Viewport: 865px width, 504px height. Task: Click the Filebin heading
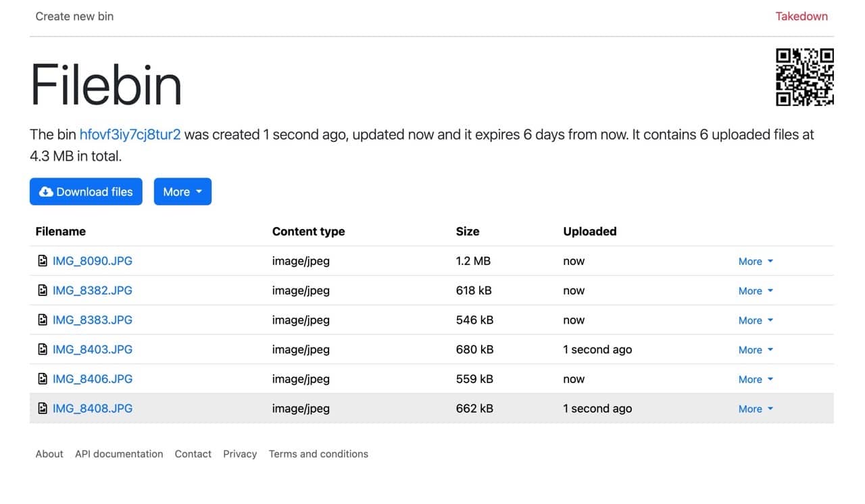click(106, 84)
